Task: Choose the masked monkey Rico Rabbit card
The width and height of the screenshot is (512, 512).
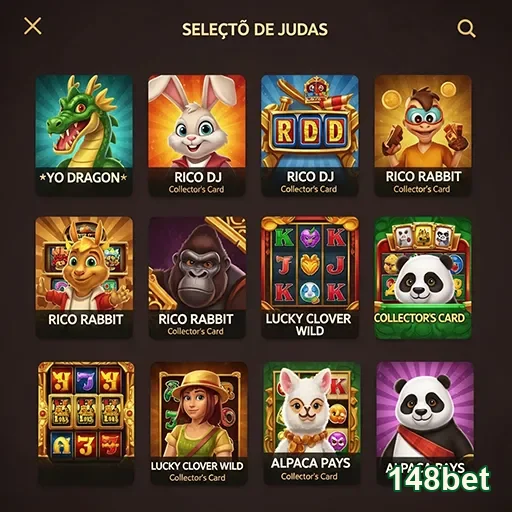Action: point(423,135)
